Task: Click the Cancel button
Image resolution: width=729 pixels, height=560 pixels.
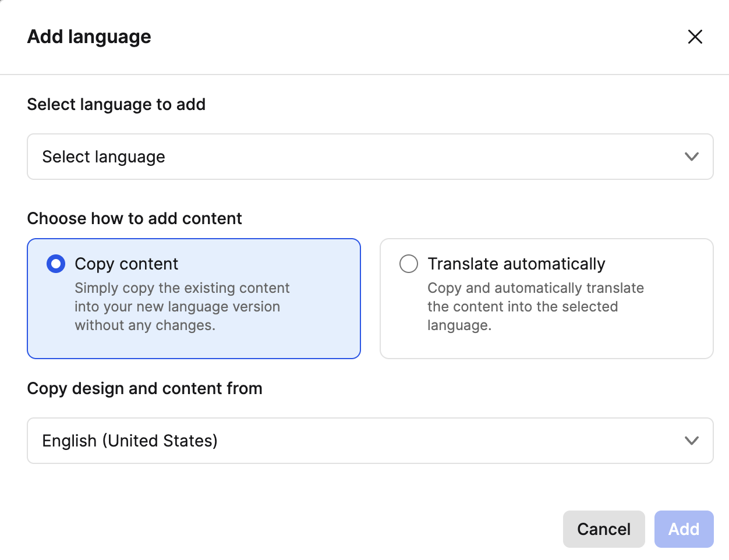Action: [604, 529]
